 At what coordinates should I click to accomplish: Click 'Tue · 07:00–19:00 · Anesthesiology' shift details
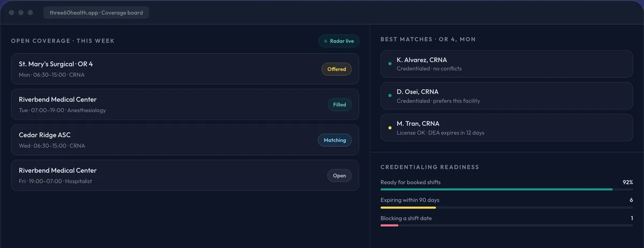[x=62, y=110]
